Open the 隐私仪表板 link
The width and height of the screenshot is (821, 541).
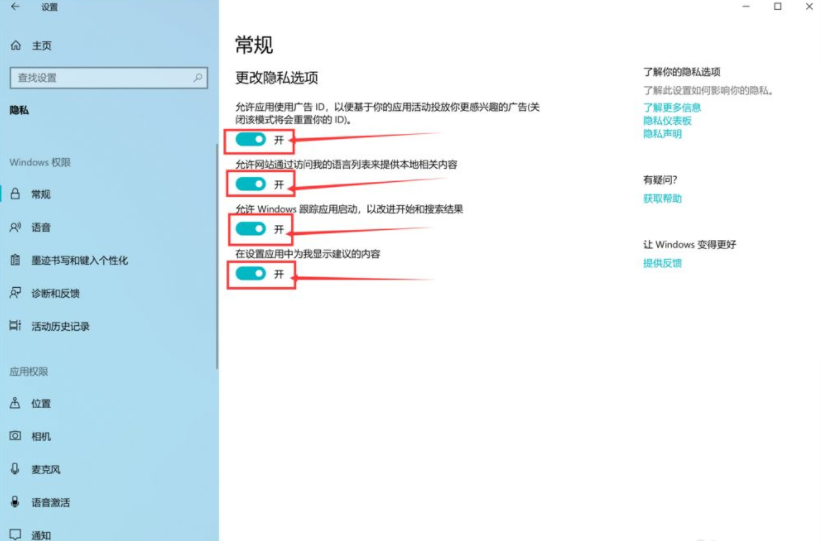[667, 120]
